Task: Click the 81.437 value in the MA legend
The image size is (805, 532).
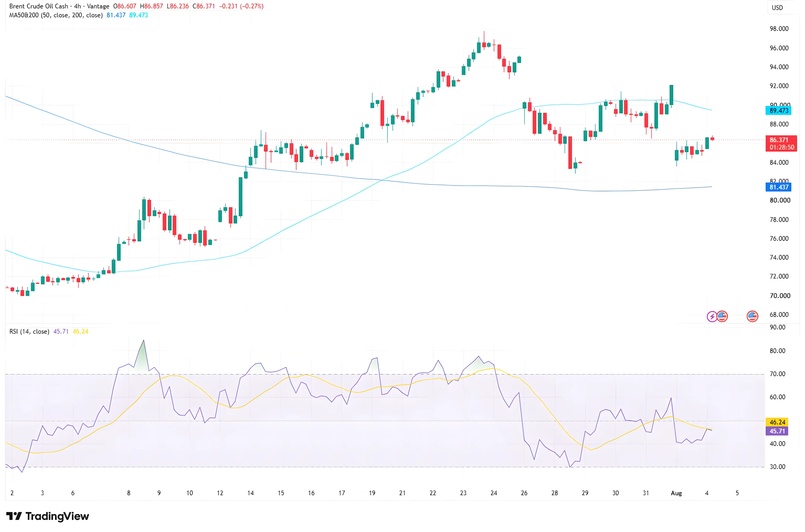Action: (x=116, y=15)
